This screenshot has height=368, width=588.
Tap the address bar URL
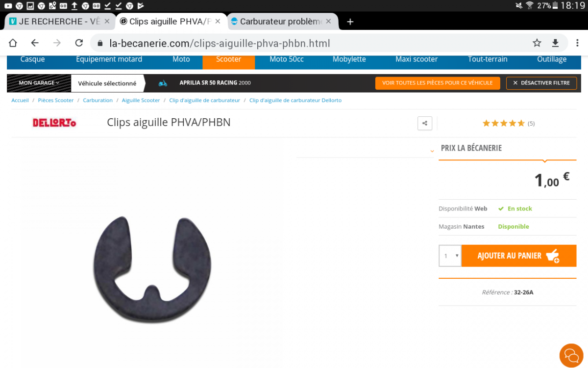(x=220, y=43)
